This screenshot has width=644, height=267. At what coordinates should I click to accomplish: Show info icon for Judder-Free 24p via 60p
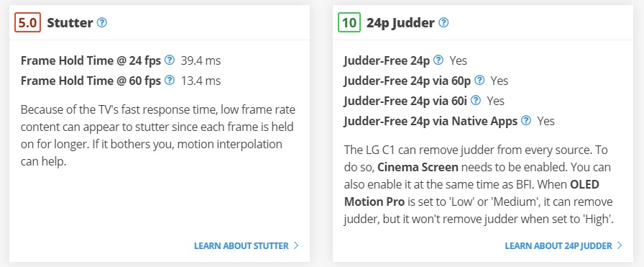[x=479, y=80]
